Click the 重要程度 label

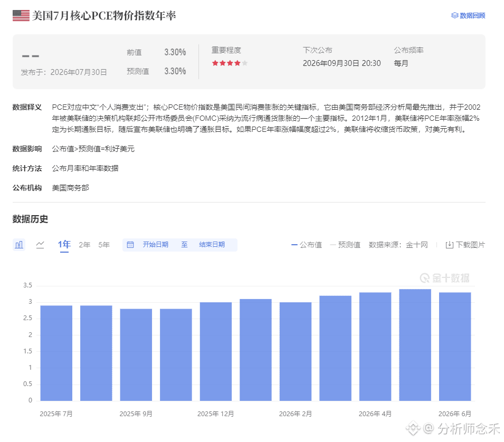click(x=226, y=50)
